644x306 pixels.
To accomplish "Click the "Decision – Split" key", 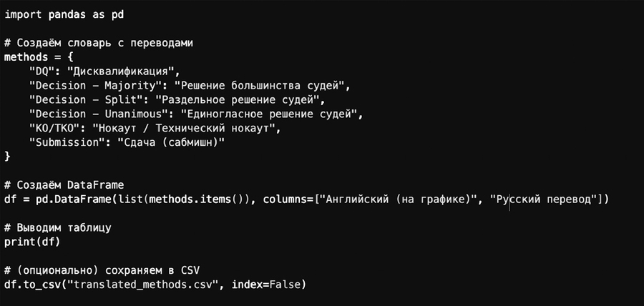I will click(77, 99).
